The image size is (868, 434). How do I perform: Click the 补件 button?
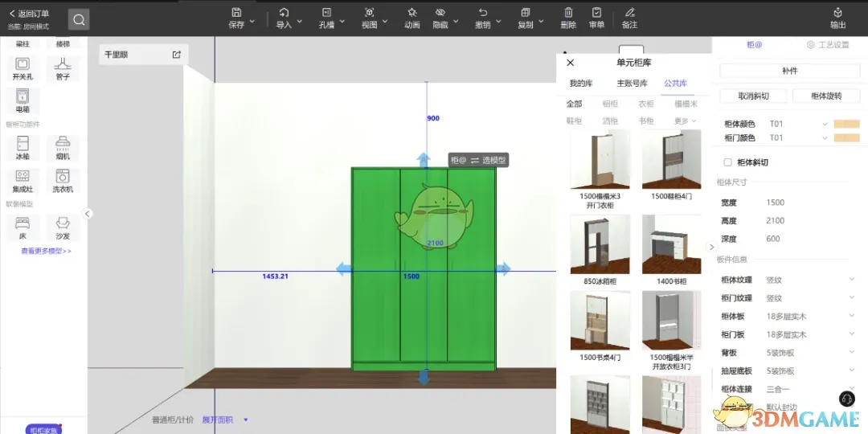(x=790, y=71)
